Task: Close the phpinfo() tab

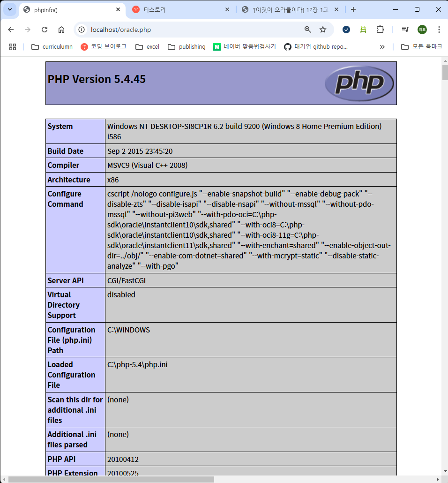Action: (118, 10)
